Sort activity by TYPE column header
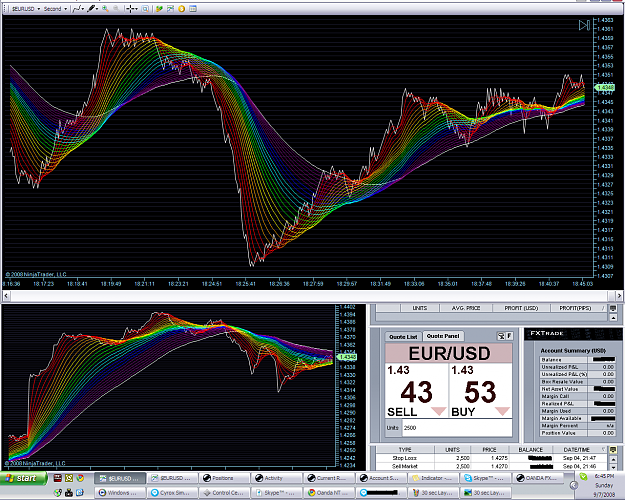The image size is (625, 500). click(x=405, y=449)
